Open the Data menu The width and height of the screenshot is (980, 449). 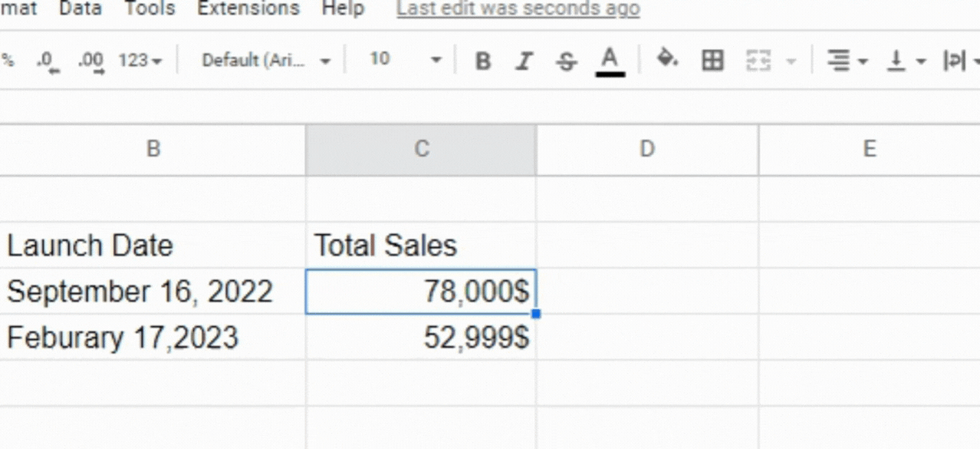(80, 9)
